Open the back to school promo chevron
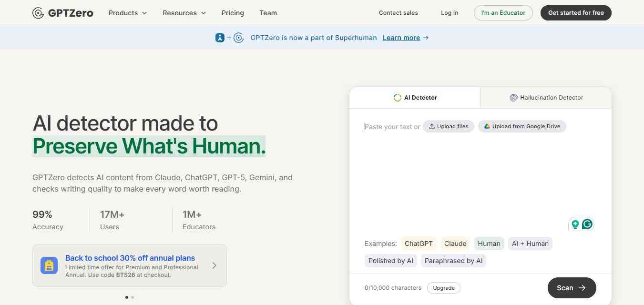 coord(214,265)
